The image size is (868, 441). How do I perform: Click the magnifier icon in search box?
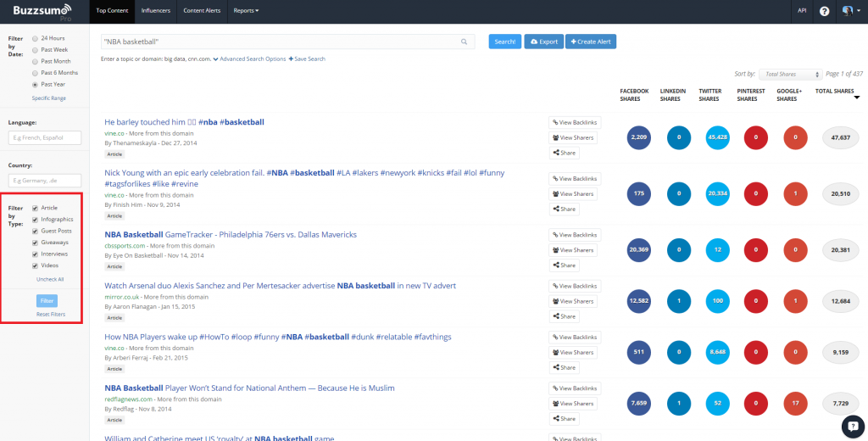[464, 42]
